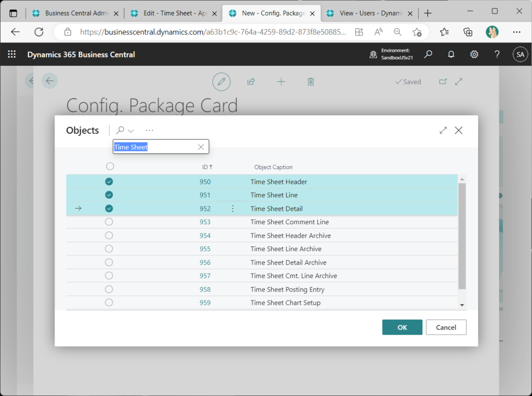
Task: Confirm selection with the OK button
Action: [402, 327]
